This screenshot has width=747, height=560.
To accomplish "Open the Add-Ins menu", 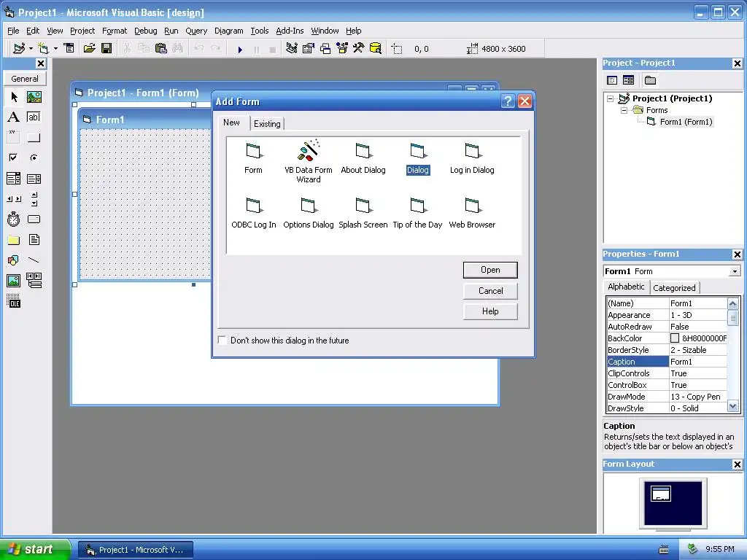I will (290, 31).
